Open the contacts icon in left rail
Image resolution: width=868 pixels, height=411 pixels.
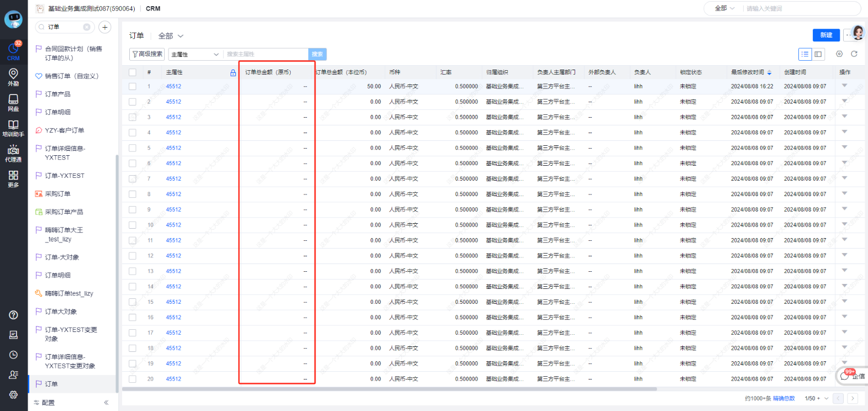pyautogui.click(x=13, y=375)
